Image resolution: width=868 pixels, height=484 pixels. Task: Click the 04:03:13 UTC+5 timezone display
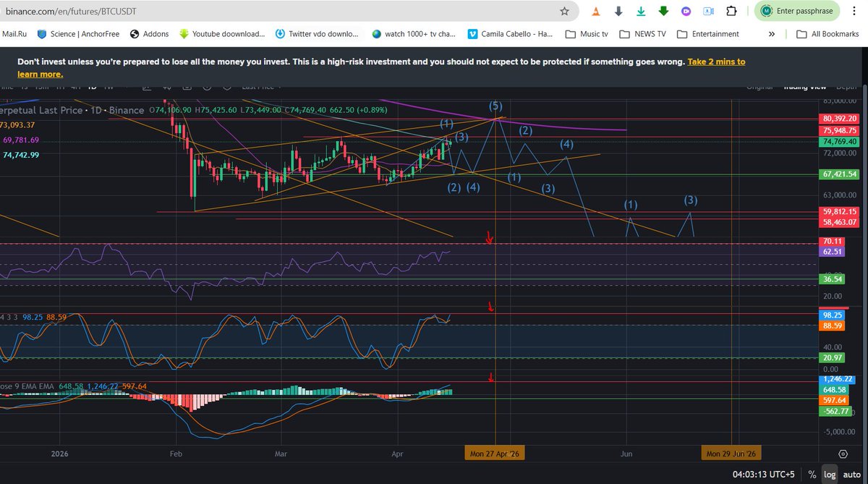coord(764,475)
